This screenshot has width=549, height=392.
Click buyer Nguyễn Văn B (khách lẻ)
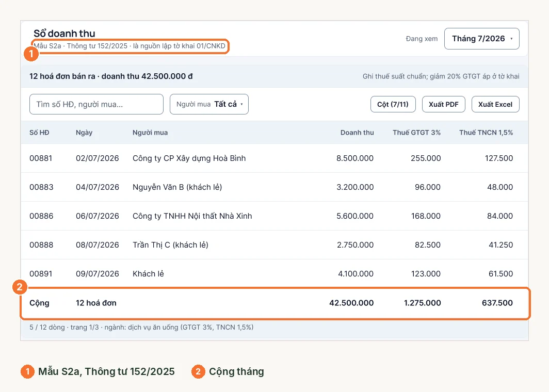[x=177, y=187]
